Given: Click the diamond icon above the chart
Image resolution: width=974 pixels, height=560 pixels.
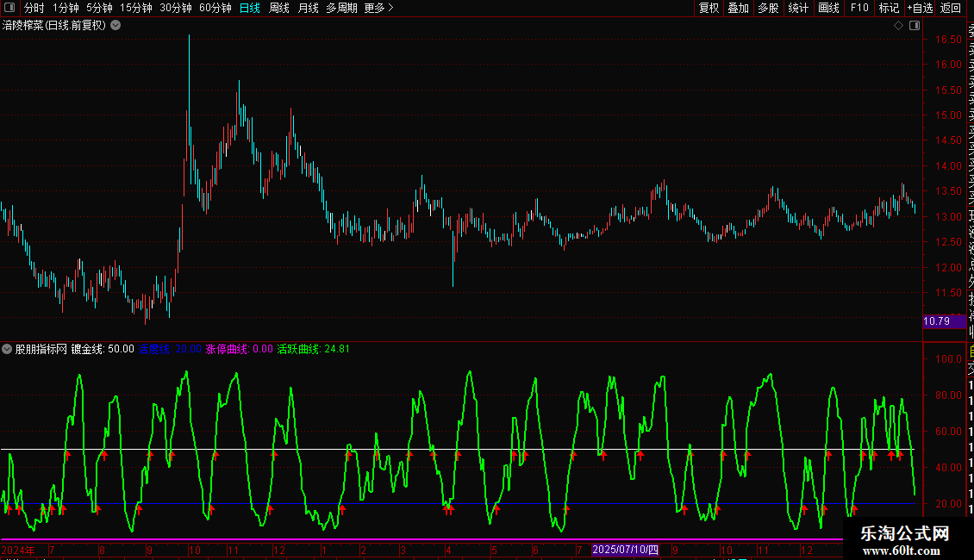Looking at the screenshot, I should (x=898, y=26).
